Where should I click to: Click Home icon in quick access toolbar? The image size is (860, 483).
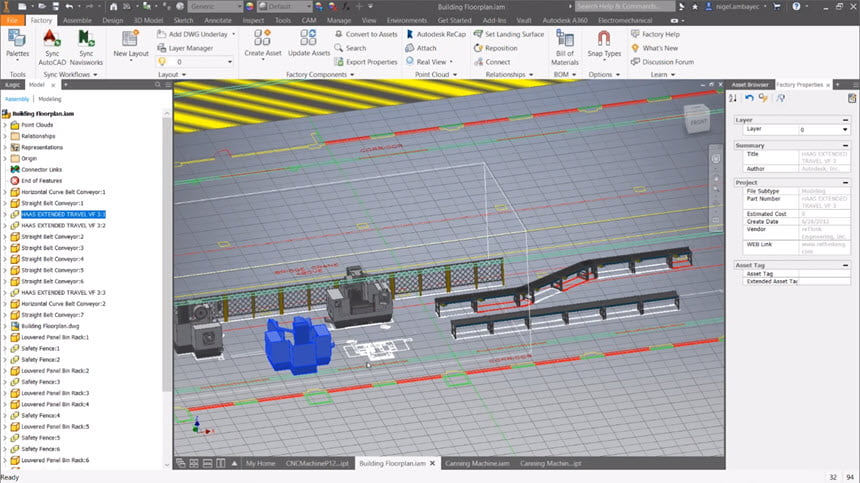pyautogui.click(x=114, y=7)
